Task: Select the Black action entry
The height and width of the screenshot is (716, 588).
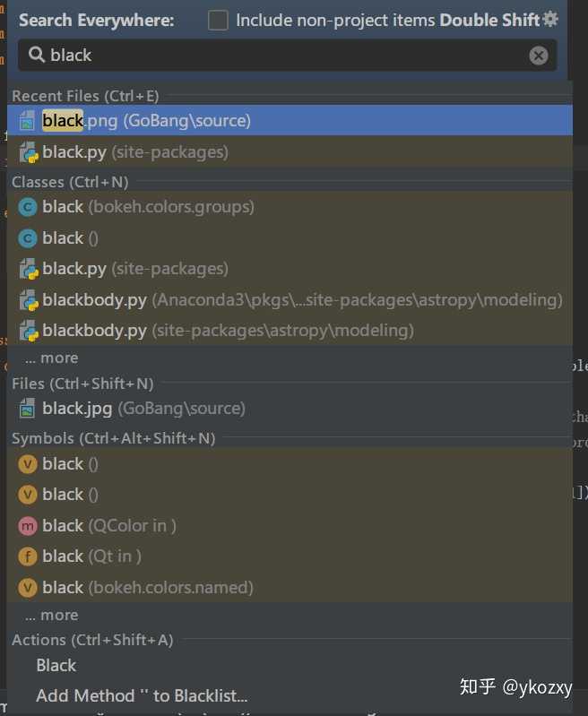Action: coord(56,666)
